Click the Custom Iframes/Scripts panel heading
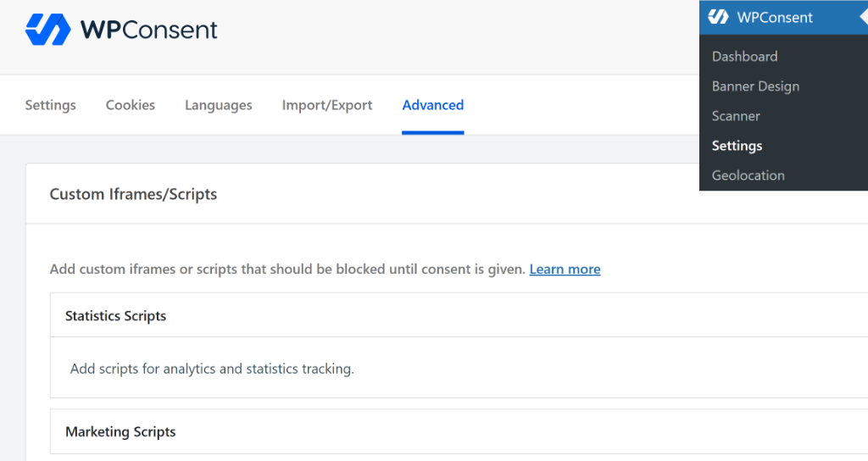Screen dimensions: 868x461 [x=133, y=194]
